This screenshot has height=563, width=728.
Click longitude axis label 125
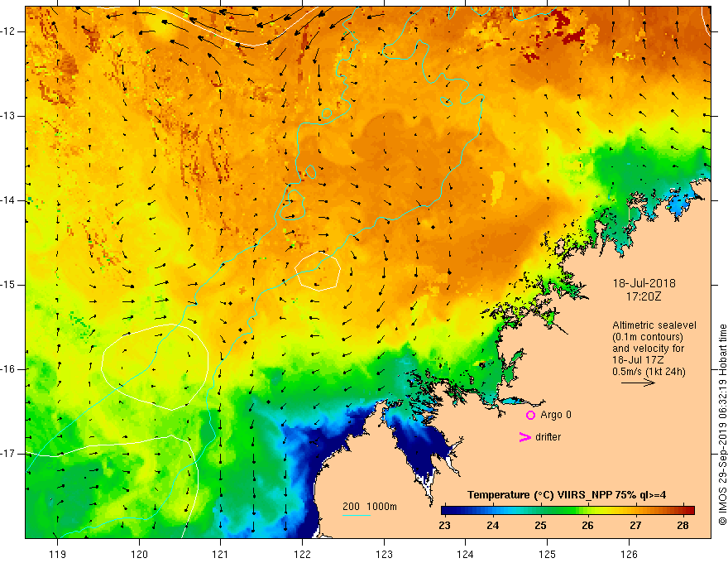tap(548, 554)
